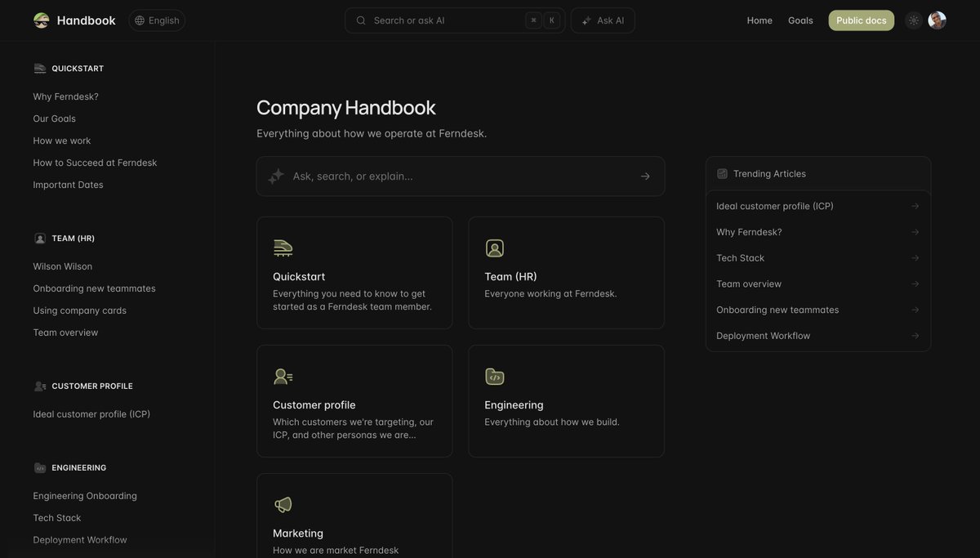Click the Quickstart sidebar section icon
The image size is (980, 558).
point(40,69)
